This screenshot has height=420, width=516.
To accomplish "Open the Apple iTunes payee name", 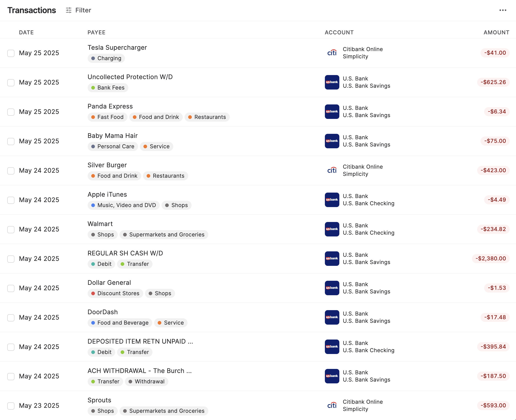I will pyautogui.click(x=107, y=195).
